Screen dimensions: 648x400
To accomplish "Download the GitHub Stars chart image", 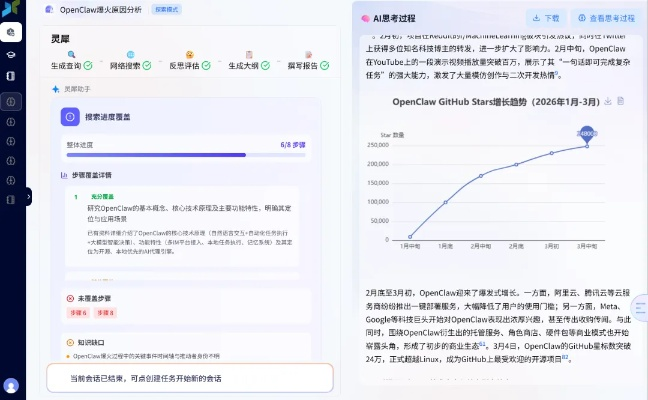I will [x=608, y=101].
